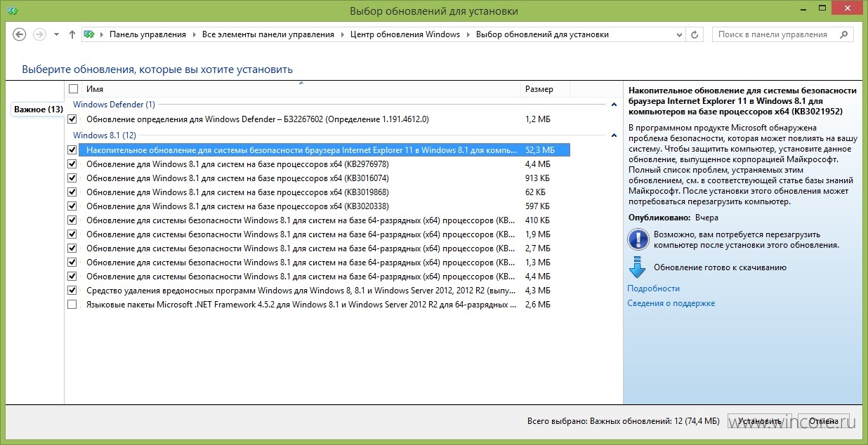Screen dimensions: 868x445
Task: Select the "Языковые пакеты Microsoft .NET Framework" row name
Action: [301, 305]
